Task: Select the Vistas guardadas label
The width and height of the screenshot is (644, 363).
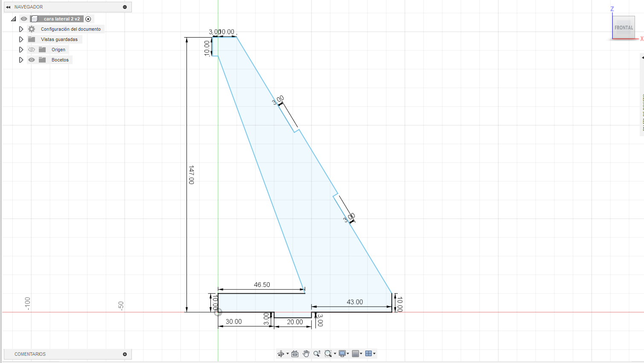Action: (59, 39)
